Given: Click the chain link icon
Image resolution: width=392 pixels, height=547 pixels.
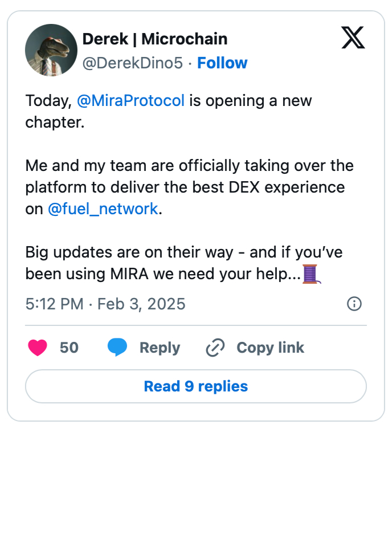Looking at the screenshot, I should [x=215, y=348].
